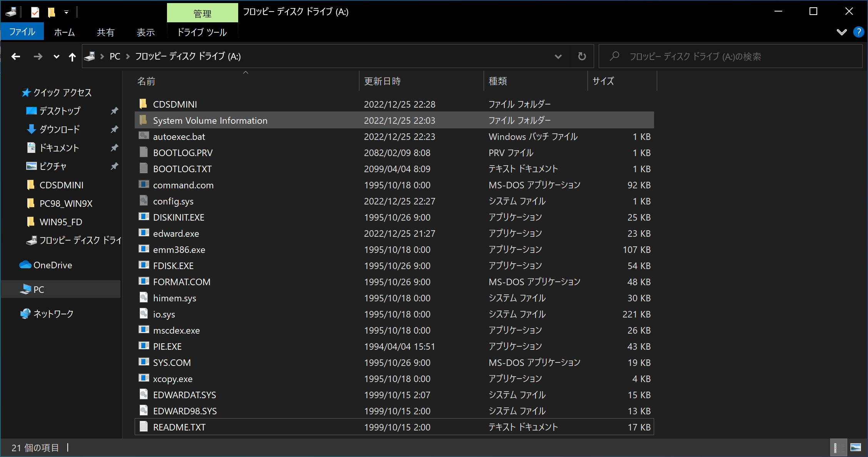This screenshot has width=868, height=457.
Task: Click the ファイル menu button
Action: (x=22, y=32)
